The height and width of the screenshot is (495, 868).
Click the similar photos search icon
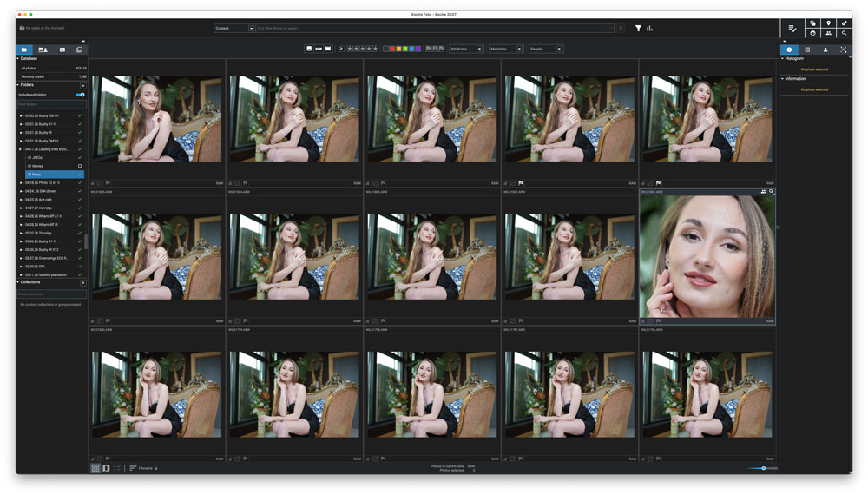(812, 23)
